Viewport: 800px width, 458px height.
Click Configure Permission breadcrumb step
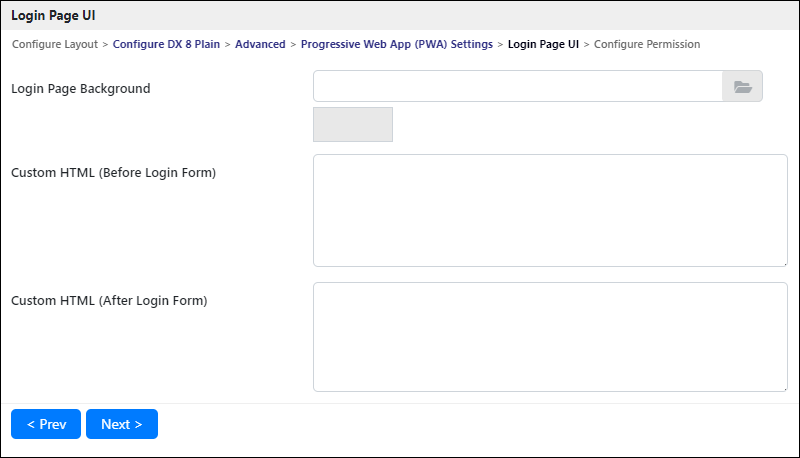tap(647, 44)
